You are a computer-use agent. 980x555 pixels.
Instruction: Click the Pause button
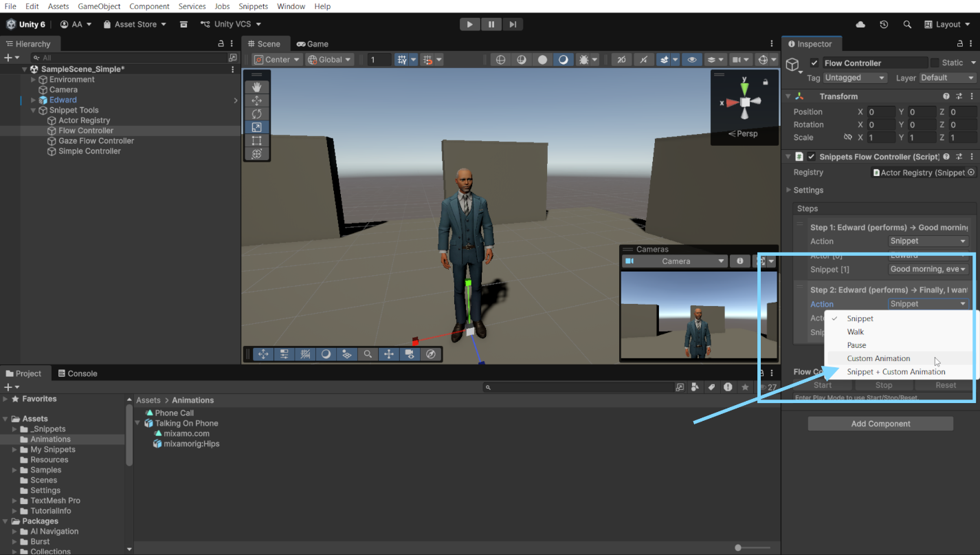click(x=491, y=24)
